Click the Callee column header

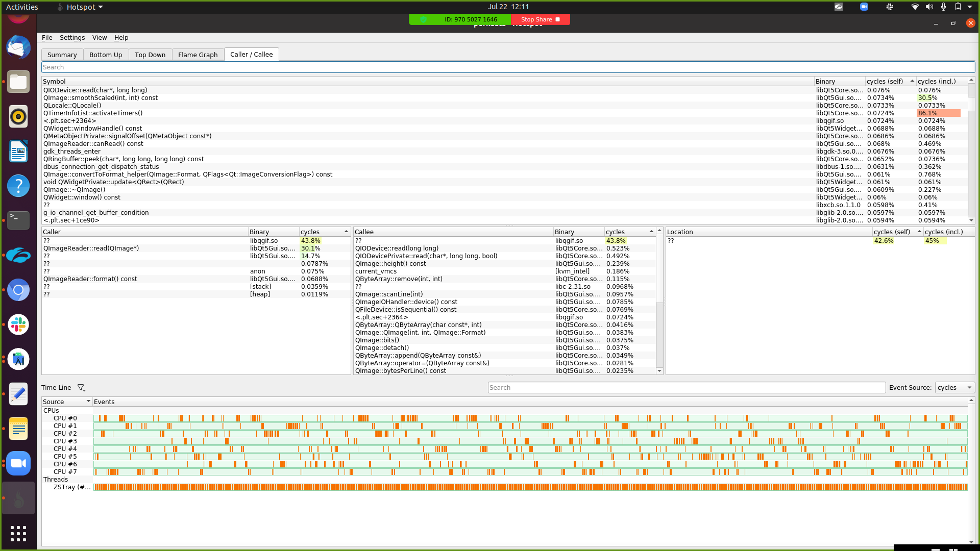453,232
